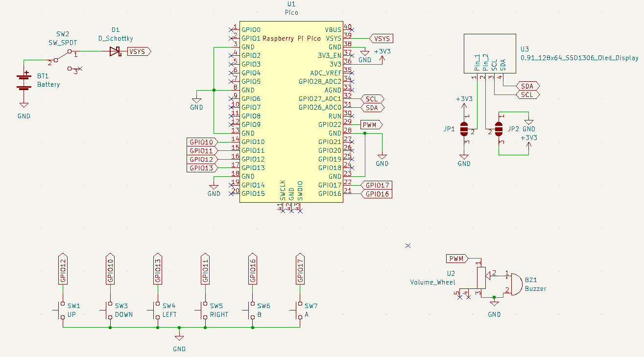This screenshot has height=357, width=644.
Task: Select the GPIO12 label above SW1 UP
Action: coord(63,268)
